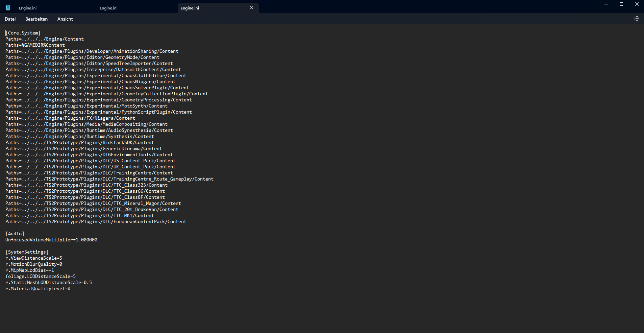Viewport: 644px width, 333px height.
Task: Add a new tab with plus button
Action: (267, 8)
